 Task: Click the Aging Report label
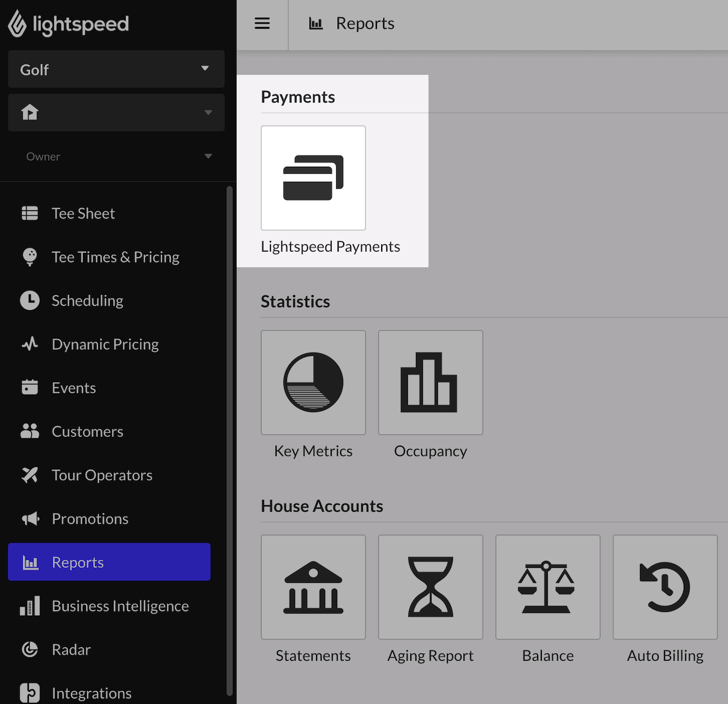[x=431, y=656]
